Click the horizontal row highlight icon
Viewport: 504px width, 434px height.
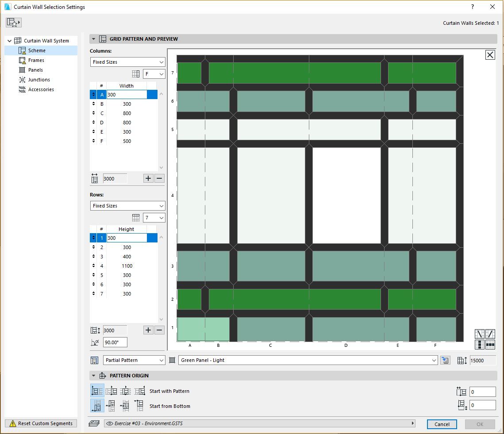(490, 344)
